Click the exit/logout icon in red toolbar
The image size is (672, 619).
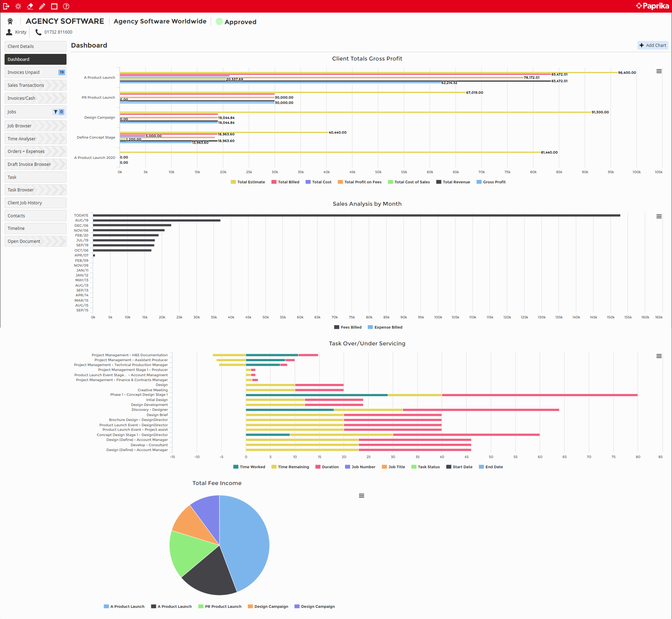pyautogui.click(x=6, y=6)
